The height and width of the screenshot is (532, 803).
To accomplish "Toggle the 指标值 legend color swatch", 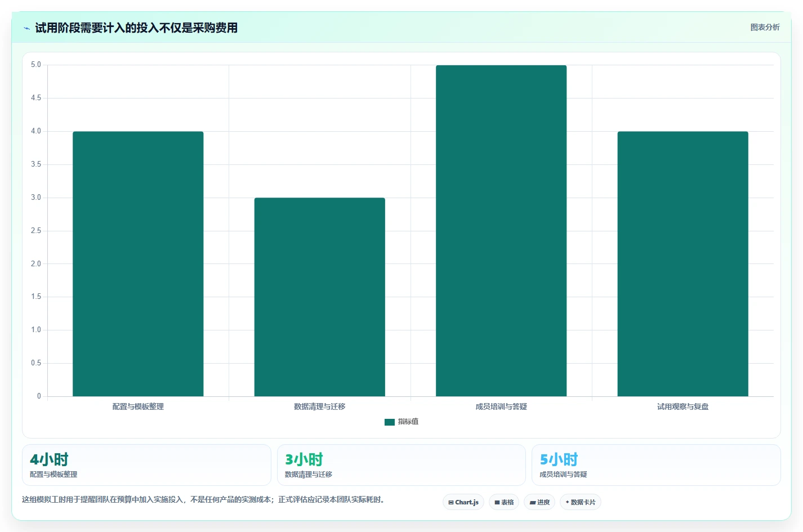I will click(x=390, y=422).
